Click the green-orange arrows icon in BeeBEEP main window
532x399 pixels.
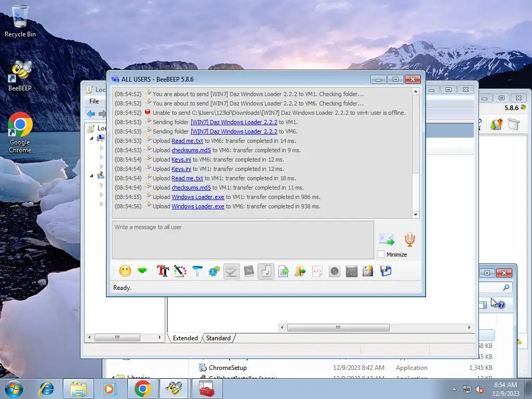point(496,125)
